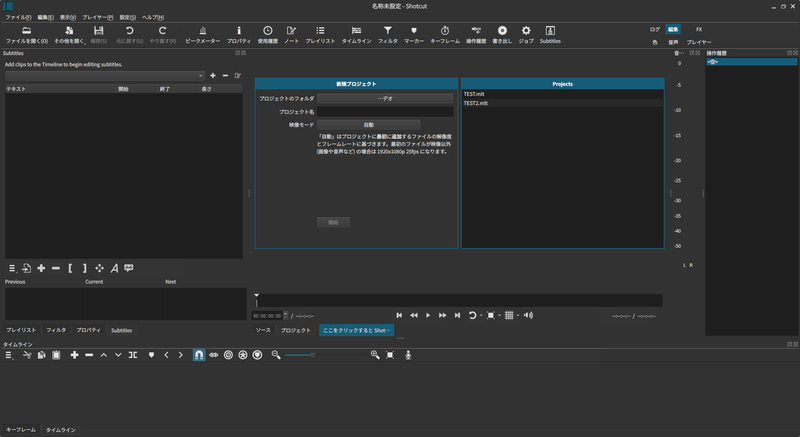This screenshot has width=800, height=437.
Task: Click the Playlist (プレイリスト) toolbar icon
Action: pos(320,31)
